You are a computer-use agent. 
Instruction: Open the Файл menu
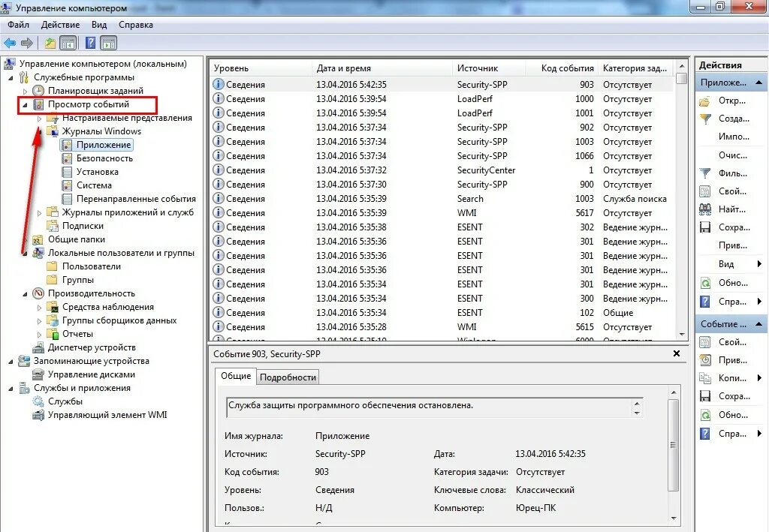(x=18, y=25)
